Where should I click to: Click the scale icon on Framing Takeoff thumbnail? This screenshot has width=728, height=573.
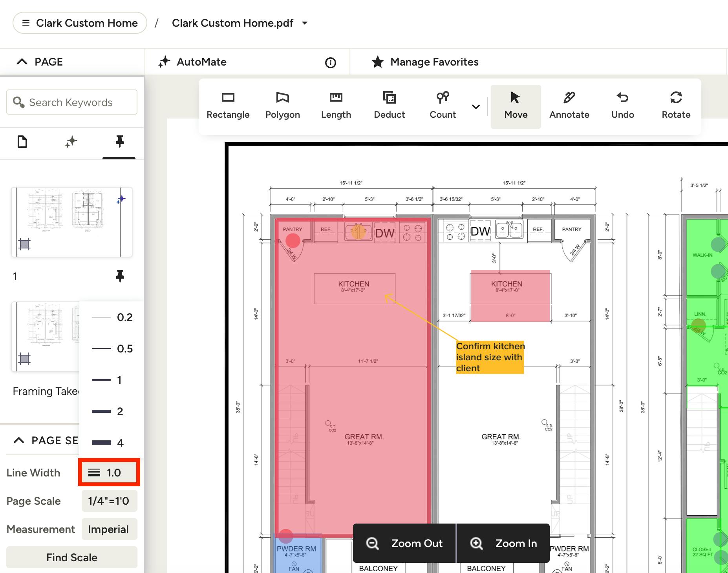[24, 359]
